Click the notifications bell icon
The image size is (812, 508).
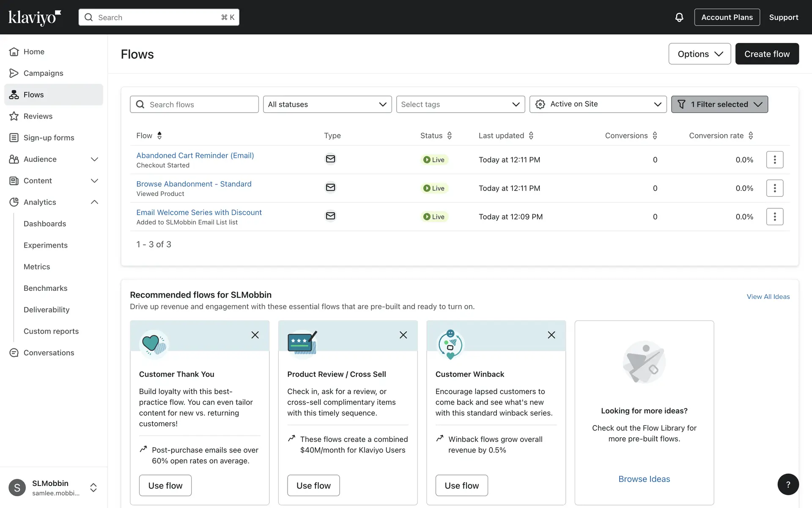[679, 17]
